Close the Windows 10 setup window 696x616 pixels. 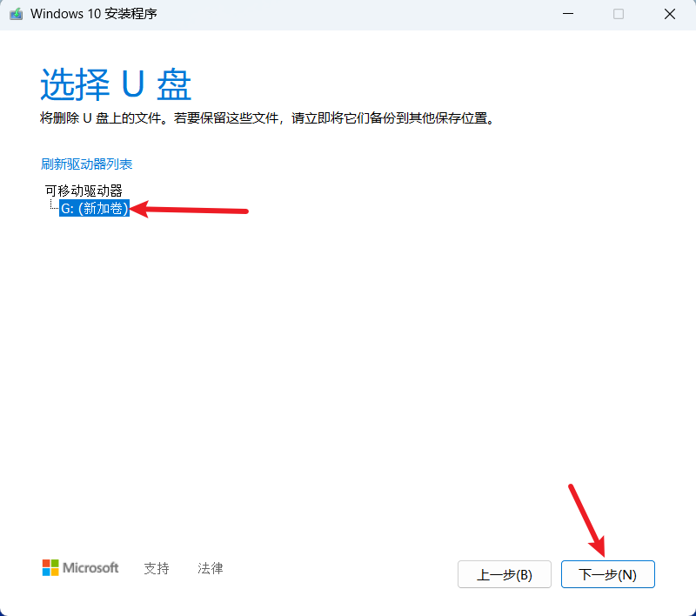pos(669,14)
